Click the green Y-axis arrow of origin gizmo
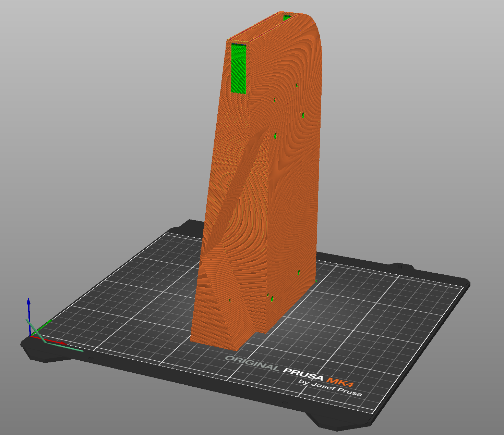The width and height of the screenshot is (504, 435). pyautogui.click(x=41, y=328)
